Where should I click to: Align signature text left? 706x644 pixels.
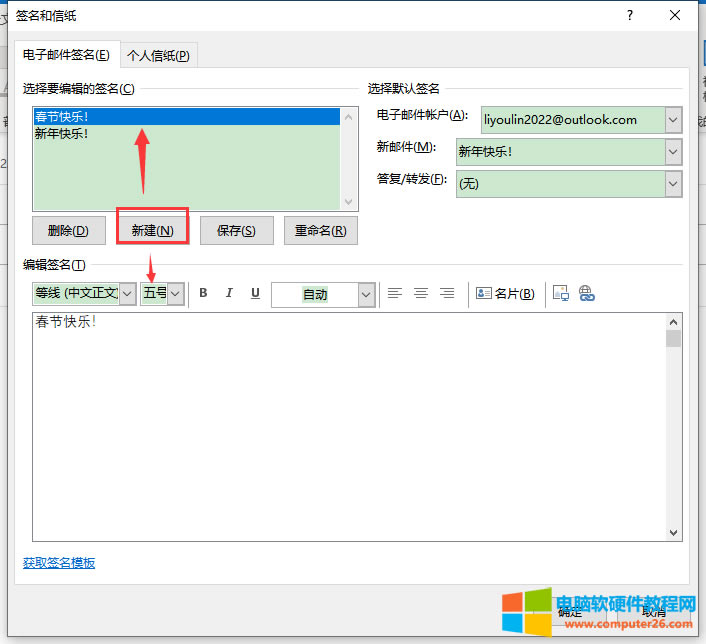(395, 293)
